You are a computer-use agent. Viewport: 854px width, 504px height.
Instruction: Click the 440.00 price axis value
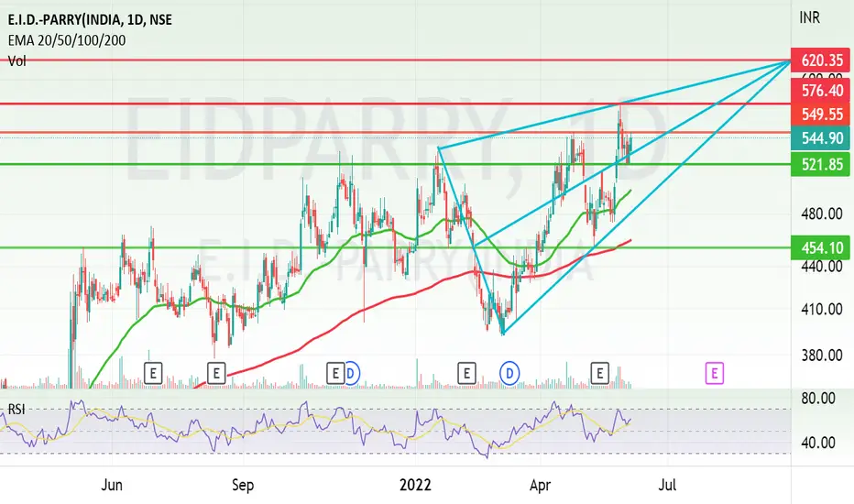(822, 266)
